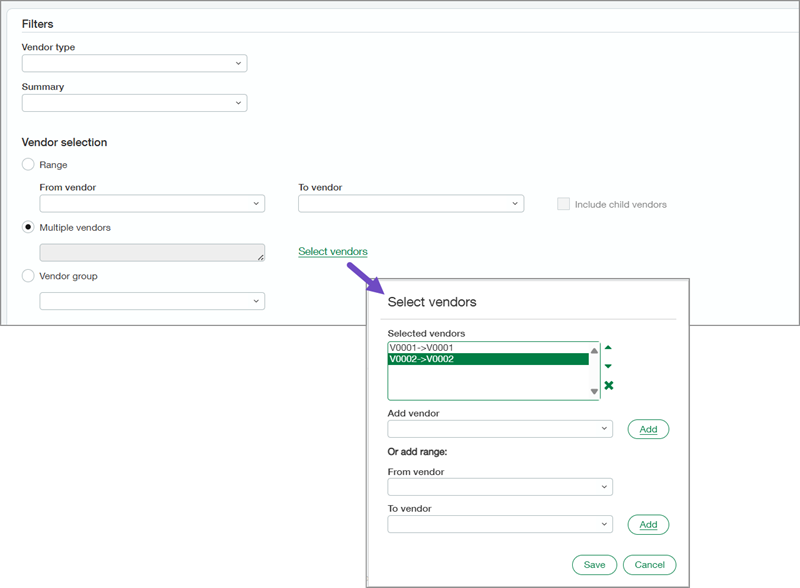The height and width of the screenshot is (588, 800).
Task: Move selected vendor down with green arrow
Action: click(x=608, y=366)
